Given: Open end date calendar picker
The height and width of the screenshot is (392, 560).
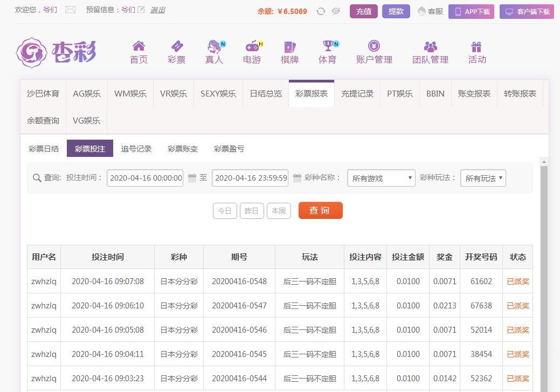Looking at the screenshot, I should 297,178.
